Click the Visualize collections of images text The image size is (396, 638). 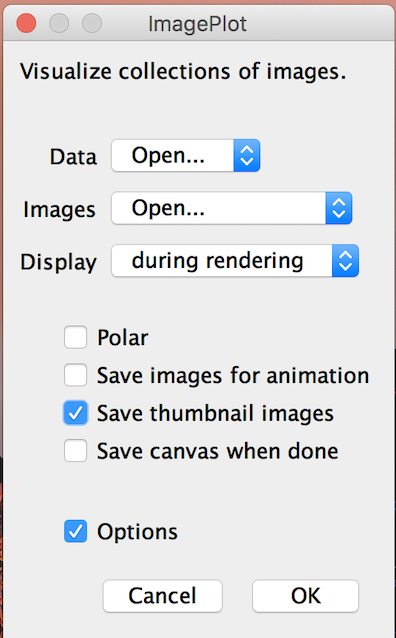tap(183, 72)
